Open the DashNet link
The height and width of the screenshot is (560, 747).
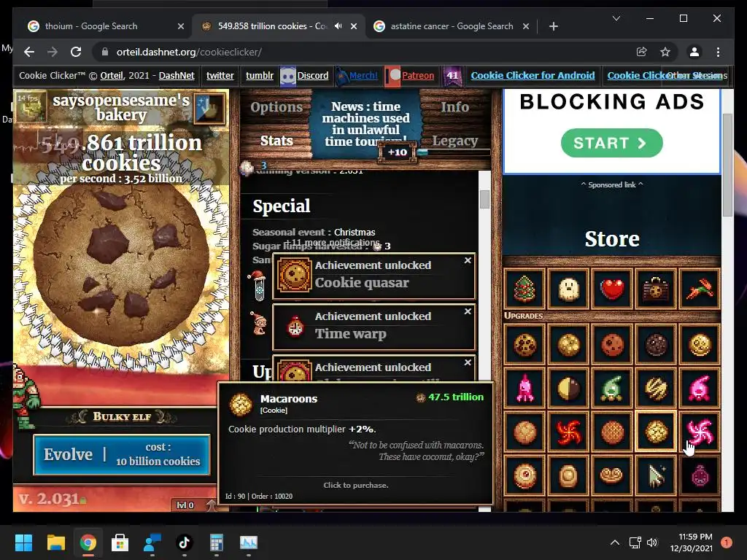click(177, 75)
